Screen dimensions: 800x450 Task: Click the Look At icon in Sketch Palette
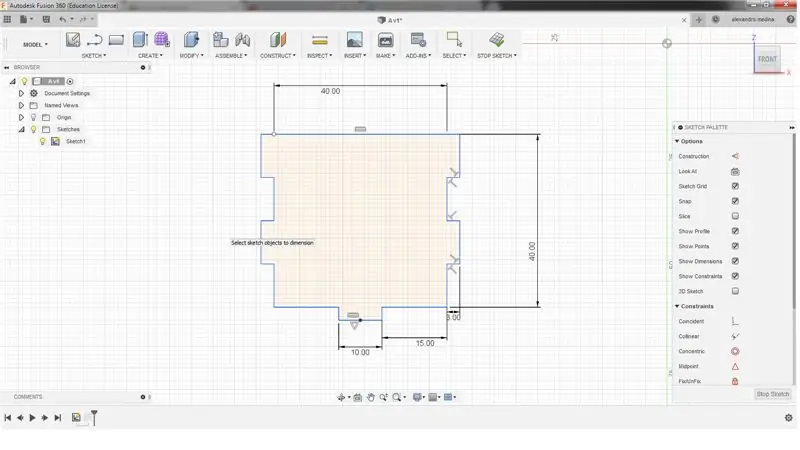click(735, 172)
